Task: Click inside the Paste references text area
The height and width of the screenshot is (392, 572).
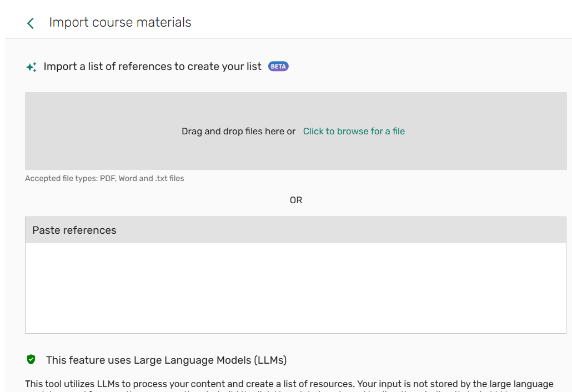Action: click(295, 288)
